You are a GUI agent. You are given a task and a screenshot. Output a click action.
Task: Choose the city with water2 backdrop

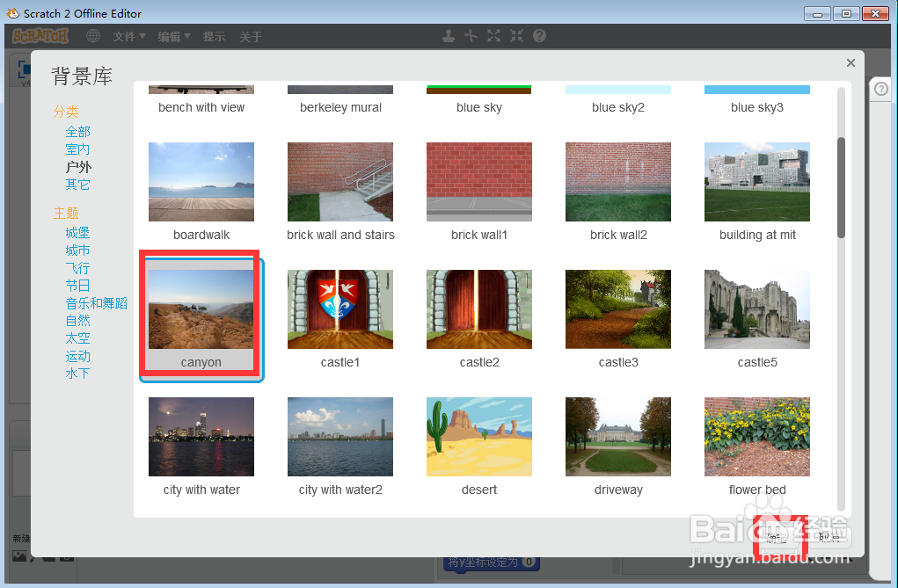point(340,446)
